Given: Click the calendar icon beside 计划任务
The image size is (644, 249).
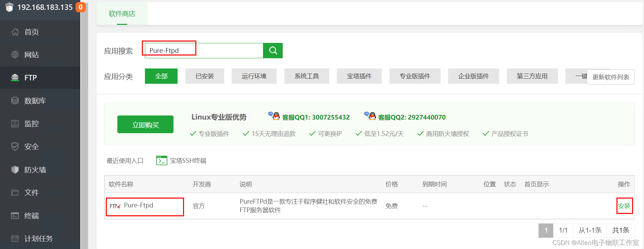Looking at the screenshot, I should click(15, 238).
